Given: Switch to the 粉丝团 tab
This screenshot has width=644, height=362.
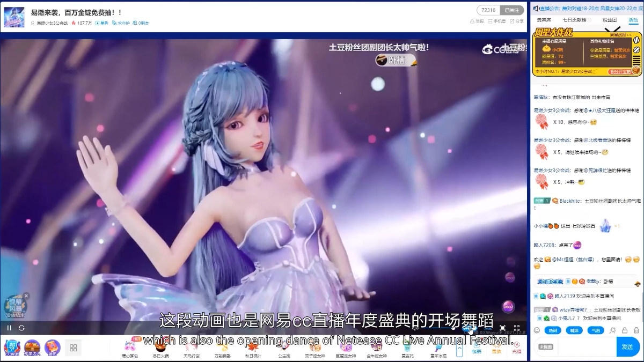Looking at the screenshot, I should [610, 20].
